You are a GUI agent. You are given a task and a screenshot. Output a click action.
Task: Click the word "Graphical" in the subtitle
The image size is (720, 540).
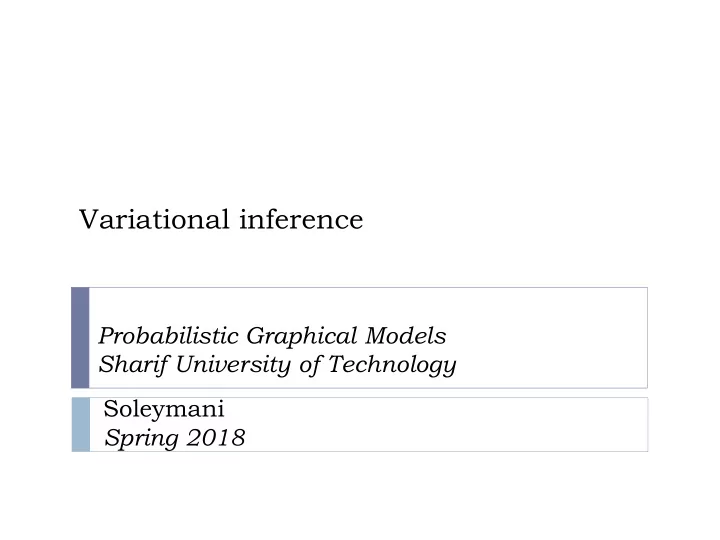(302, 337)
